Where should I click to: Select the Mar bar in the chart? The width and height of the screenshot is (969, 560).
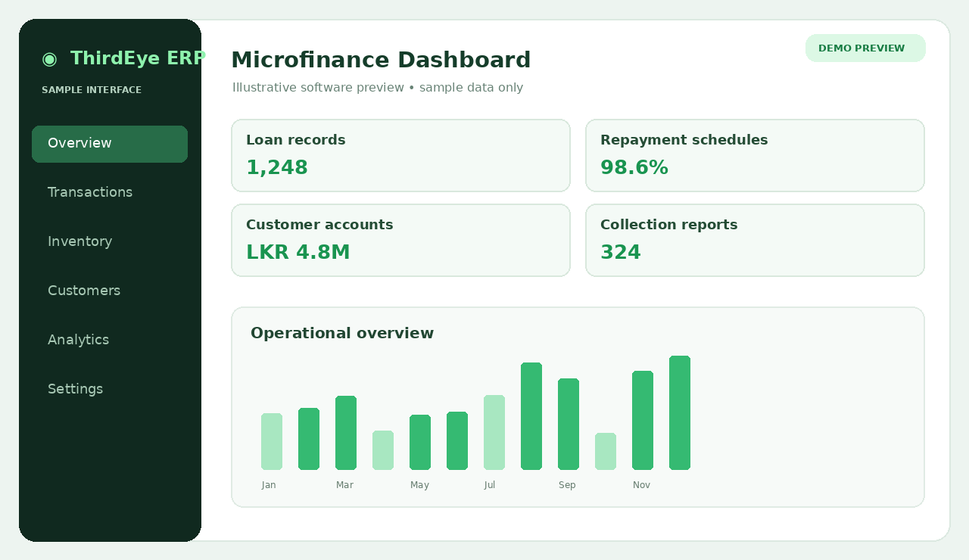tap(346, 433)
